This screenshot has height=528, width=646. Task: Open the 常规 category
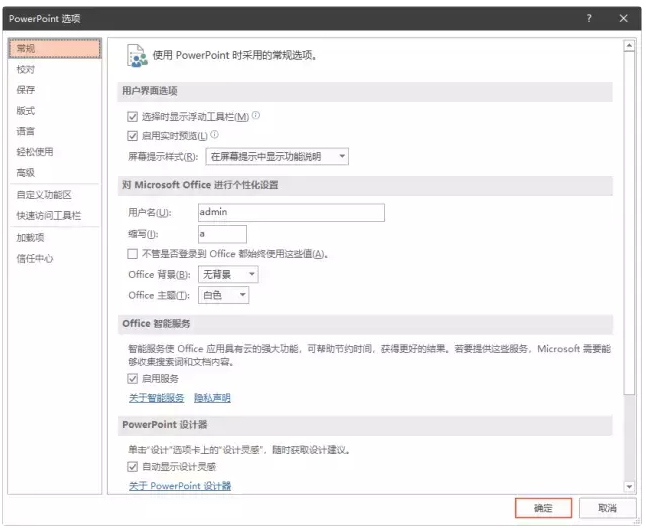[54, 49]
